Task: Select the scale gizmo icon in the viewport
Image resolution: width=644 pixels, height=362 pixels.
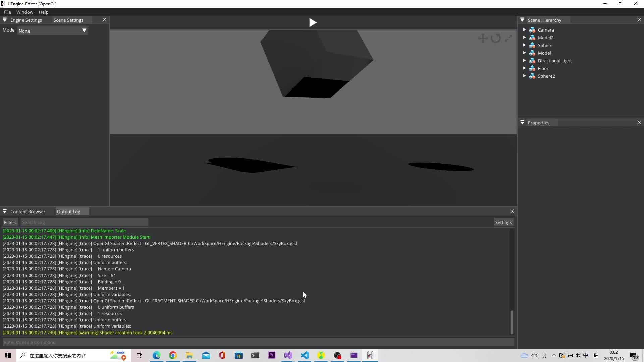Action: pos(508,38)
